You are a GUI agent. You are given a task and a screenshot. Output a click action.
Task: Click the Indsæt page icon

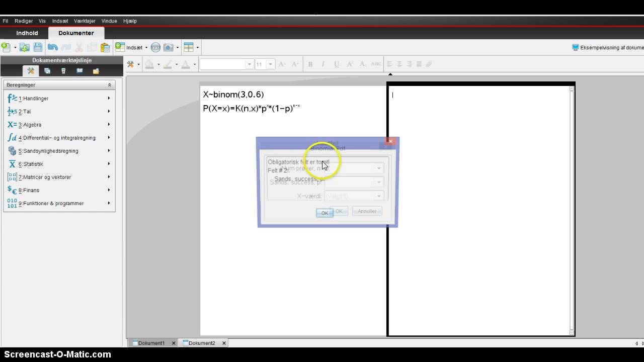pos(120,47)
